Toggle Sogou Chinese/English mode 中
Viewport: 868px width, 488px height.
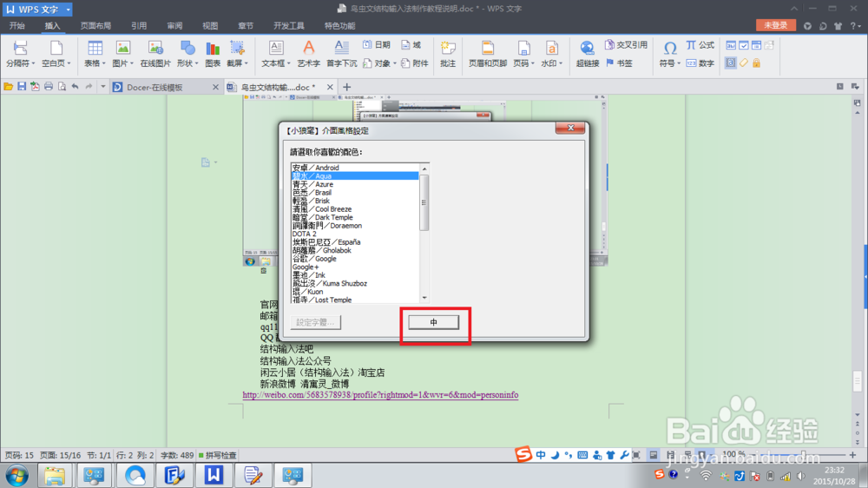pyautogui.click(x=540, y=455)
